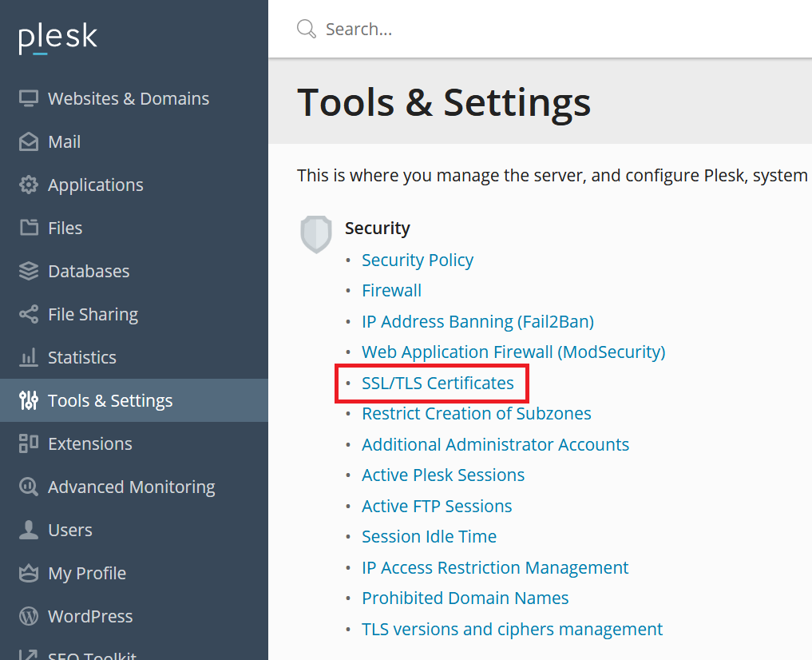Screen dimensions: 812x660
Task: Click the Databases stack icon
Action: 29,271
